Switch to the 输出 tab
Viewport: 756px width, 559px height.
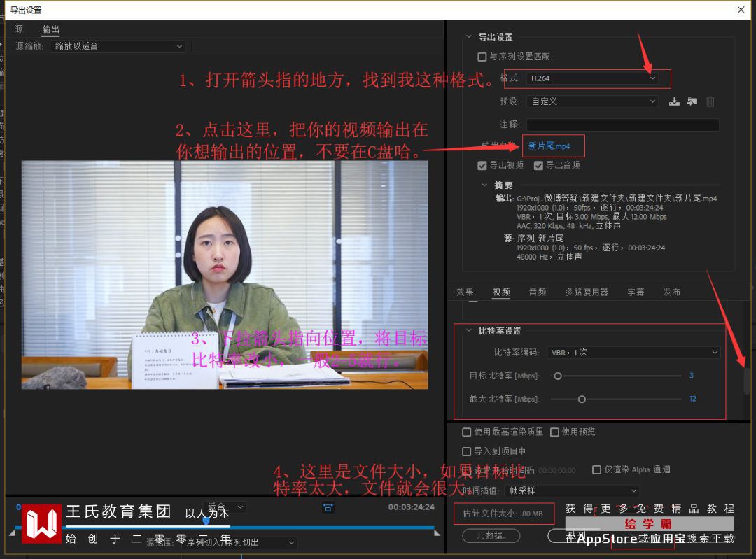pos(50,29)
